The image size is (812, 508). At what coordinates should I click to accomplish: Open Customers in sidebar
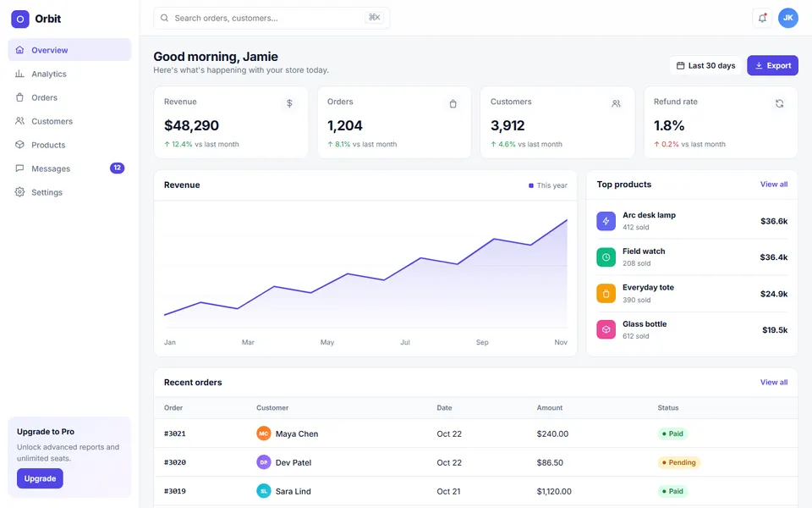pos(69,121)
